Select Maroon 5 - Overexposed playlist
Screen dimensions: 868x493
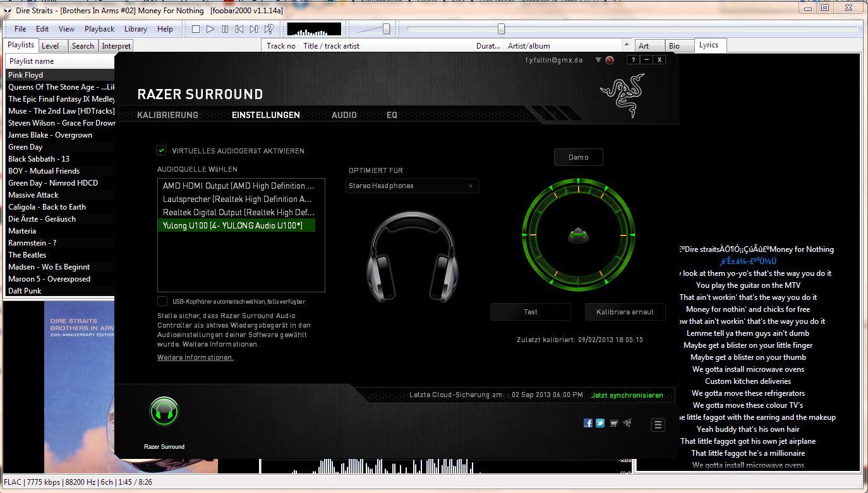[x=61, y=279]
